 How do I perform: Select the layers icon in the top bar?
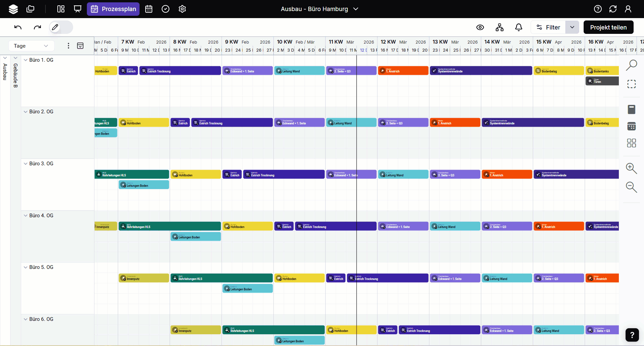[x=13, y=9]
